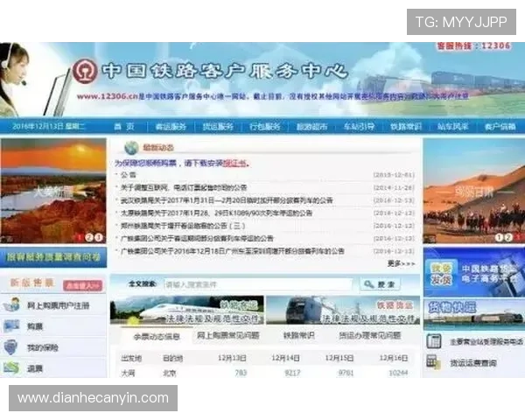Viewport: 525px width, 420px height.
Task: Open the 更多>>> more news link
Action: click(401, 263)
